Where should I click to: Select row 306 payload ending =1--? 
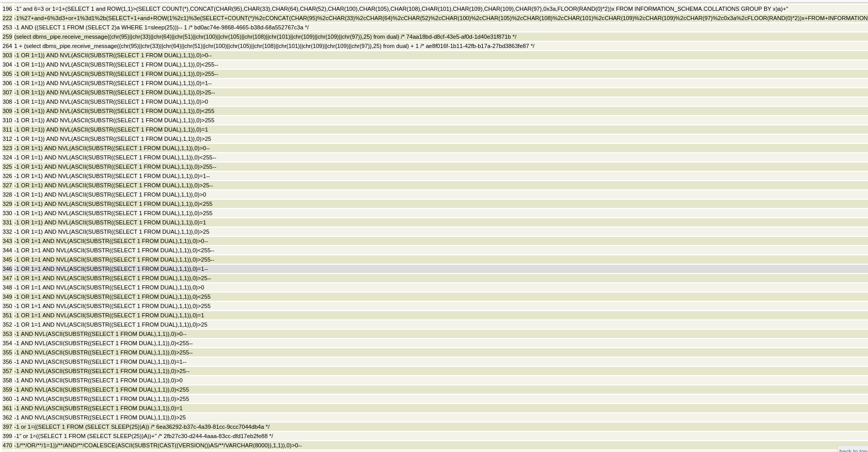point(113,83)
